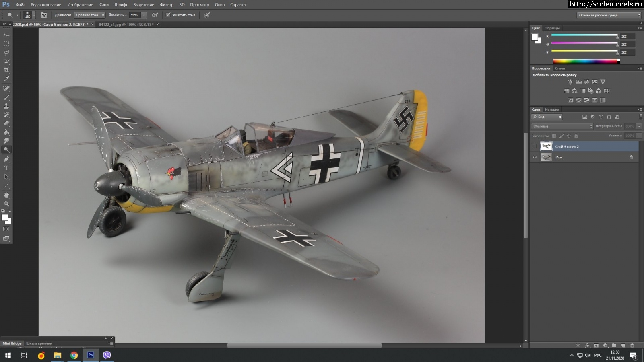
Task: Open brush preset picker arrow
Action: [x=34, y=15]
